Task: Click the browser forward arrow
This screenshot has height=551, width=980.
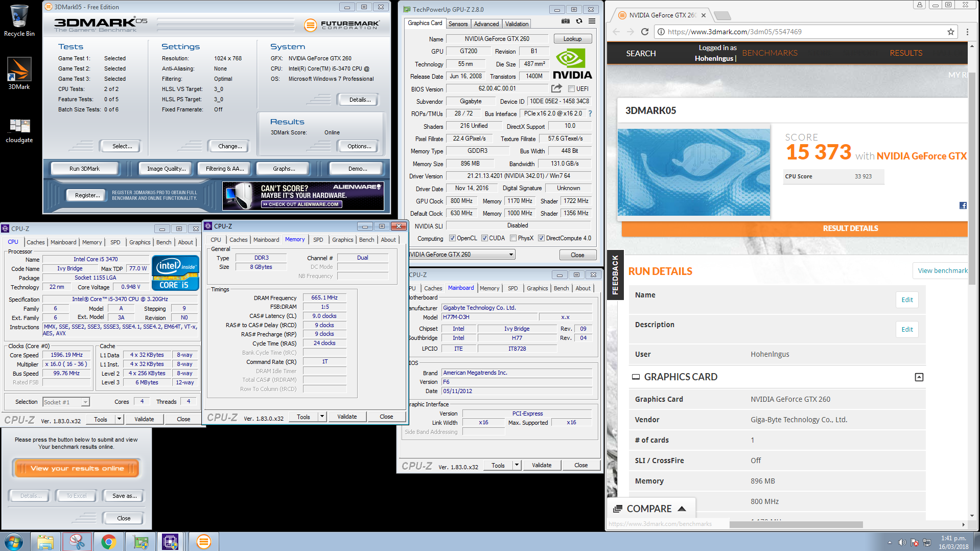Action: pos(631,32)
